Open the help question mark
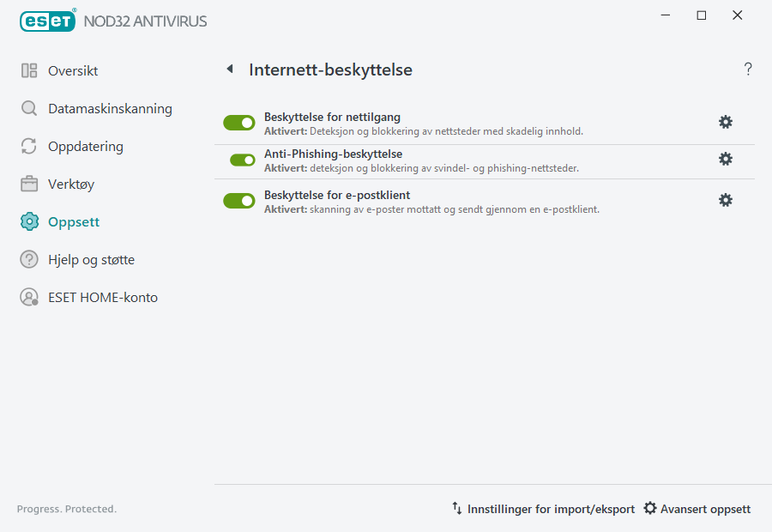The width and height of the screenshot is (772, 532). (747, 69)
